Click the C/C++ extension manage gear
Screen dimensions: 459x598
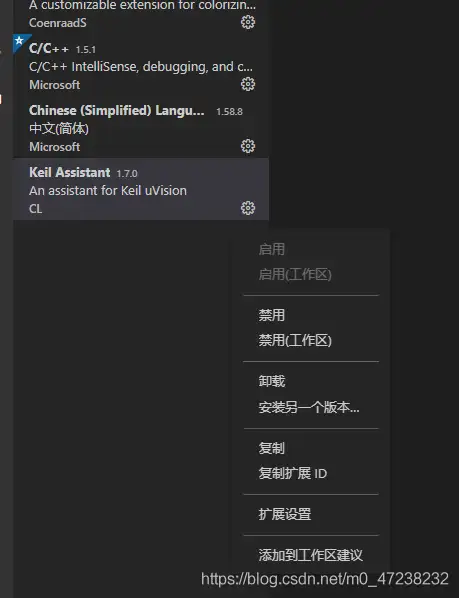[248, 84]
